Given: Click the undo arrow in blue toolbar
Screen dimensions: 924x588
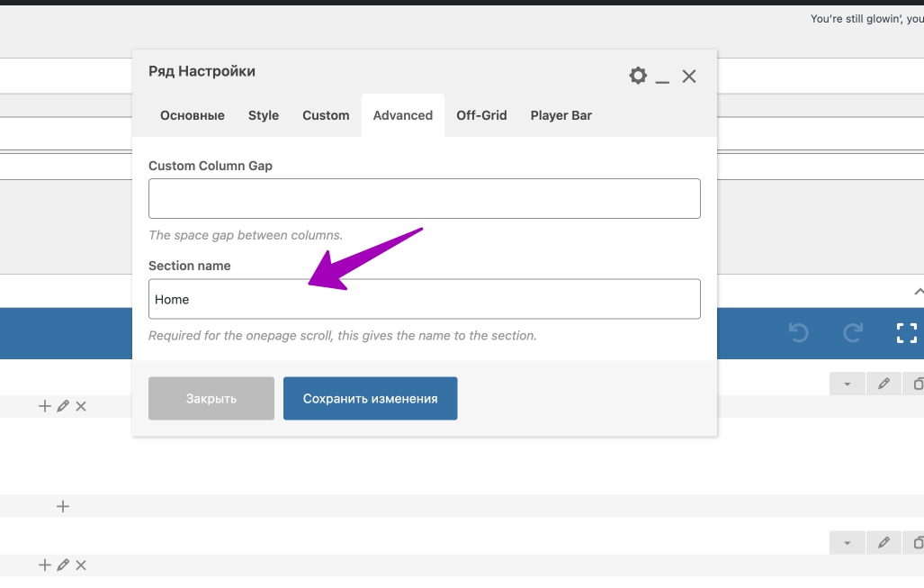Looking at the screenshot, I should click(x=798, y=333).
